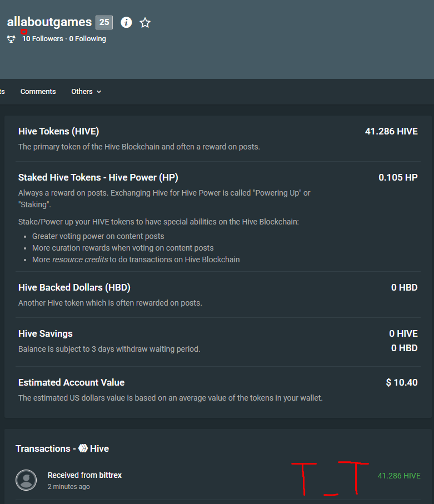Click the followers people icon

coord(11,39)
